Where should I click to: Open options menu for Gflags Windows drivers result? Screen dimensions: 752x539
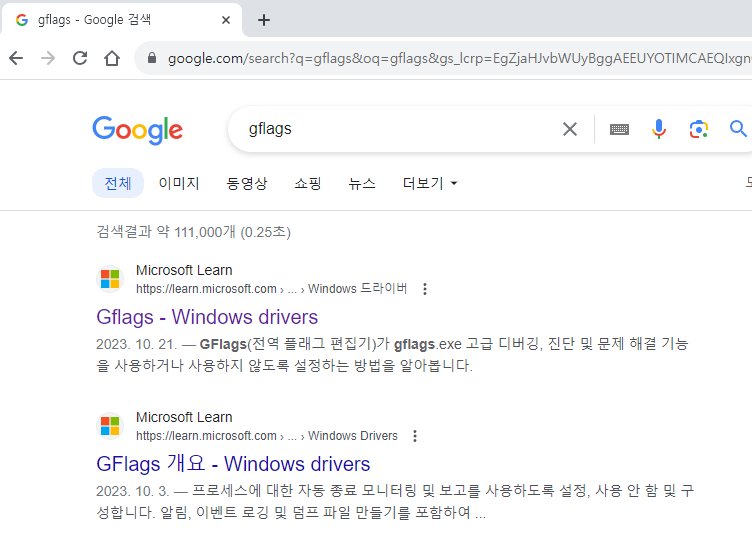(x=425, y=289)
